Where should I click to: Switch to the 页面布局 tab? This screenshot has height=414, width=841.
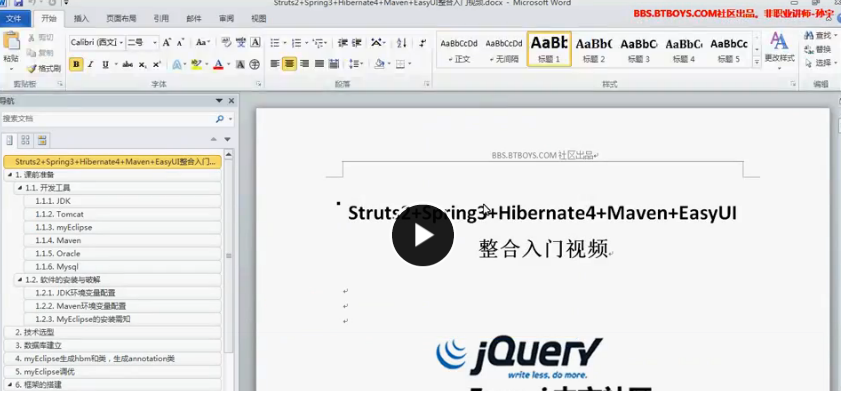tap(121, 19)
